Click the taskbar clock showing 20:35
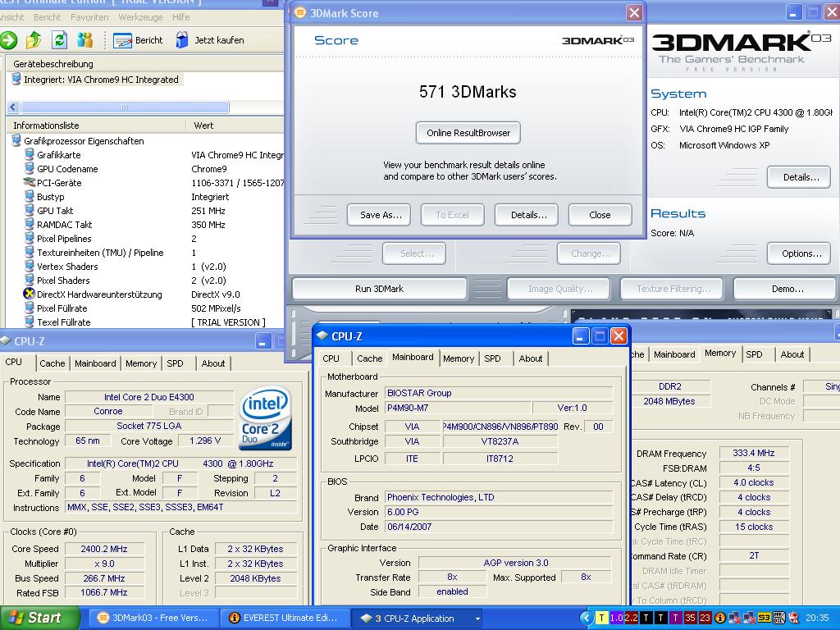Screen dimensions: 840x630 point(817,619)
